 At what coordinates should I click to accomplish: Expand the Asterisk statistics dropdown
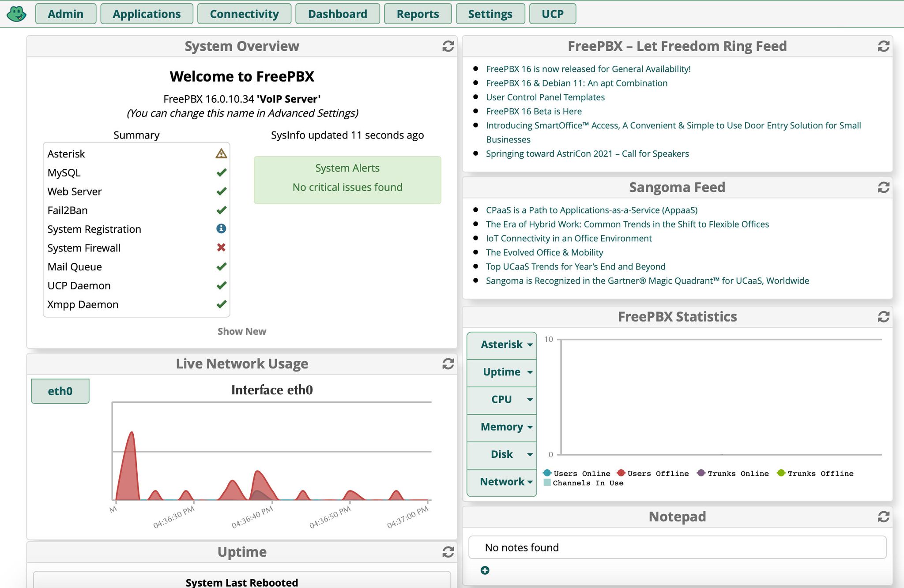[x=502, y=345]
